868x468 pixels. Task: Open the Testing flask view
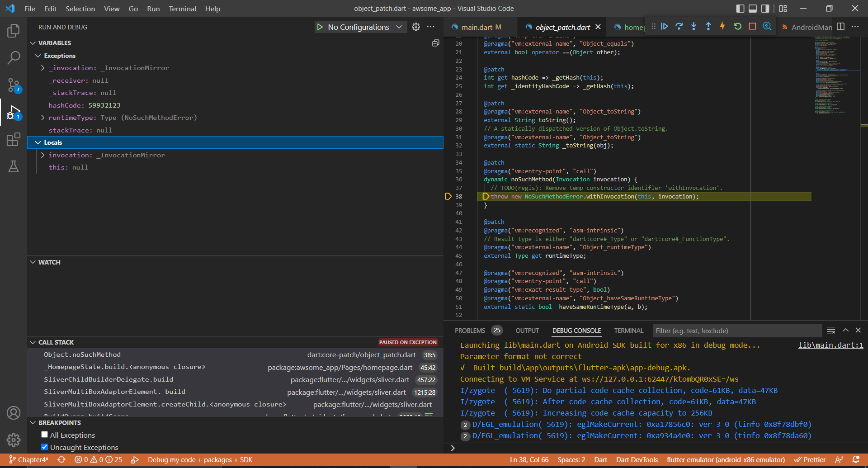point(14,166)
